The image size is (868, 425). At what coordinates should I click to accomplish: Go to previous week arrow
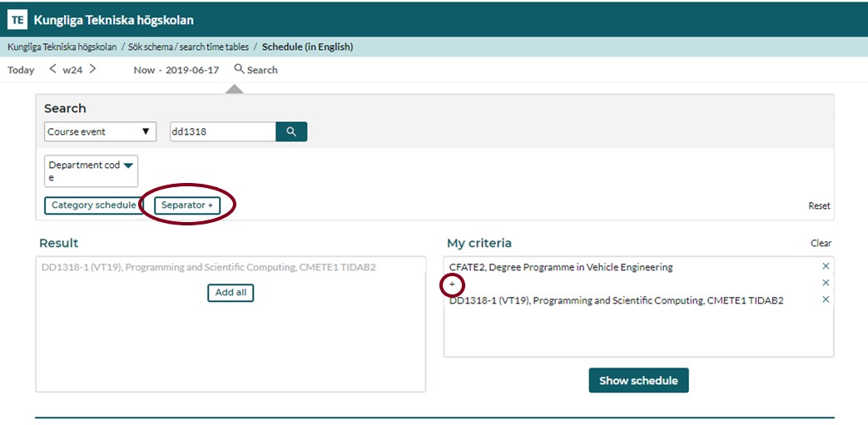[52, 69]
